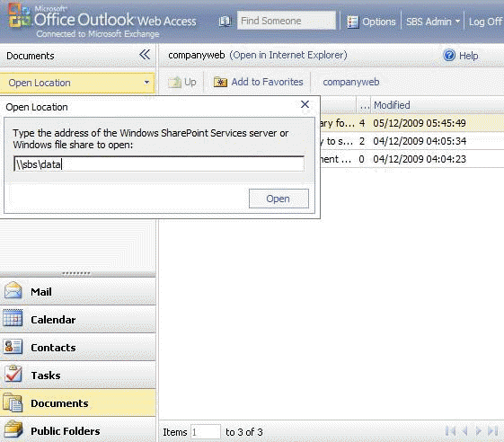This screenshot has height=442, width=504.
Task: Switch to the Mail section
Action: [x=78, y=292]
